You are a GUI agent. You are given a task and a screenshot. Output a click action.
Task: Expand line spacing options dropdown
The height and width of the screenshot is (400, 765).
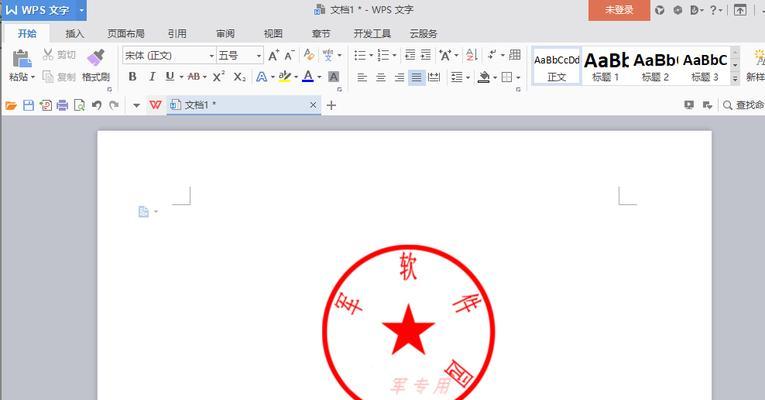tap(468, 77)
